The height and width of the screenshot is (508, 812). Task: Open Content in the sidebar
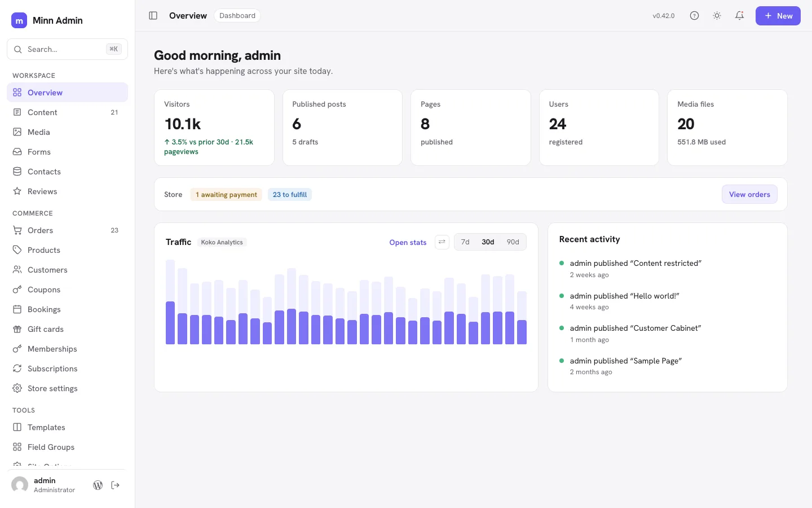pos(67,112)
